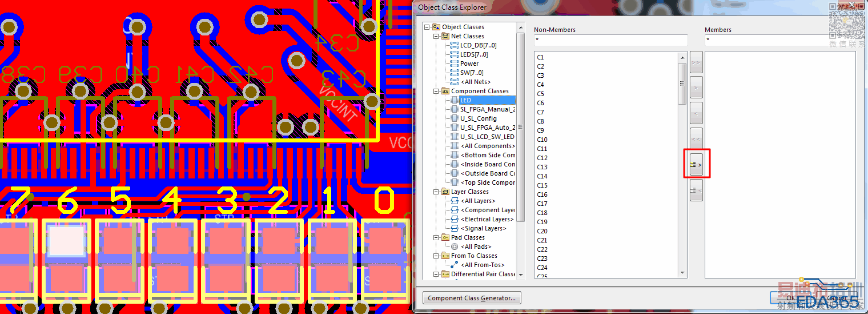This screenshot has height=314, width=868.
Task: Click the remove-all '<<' button
Action: click(696, 139)
